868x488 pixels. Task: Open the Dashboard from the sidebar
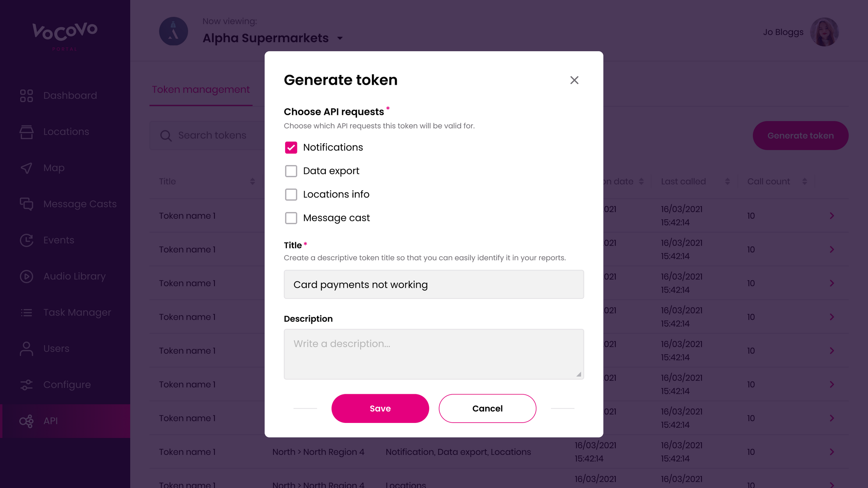pyautogui.click(x=70, y=95)
